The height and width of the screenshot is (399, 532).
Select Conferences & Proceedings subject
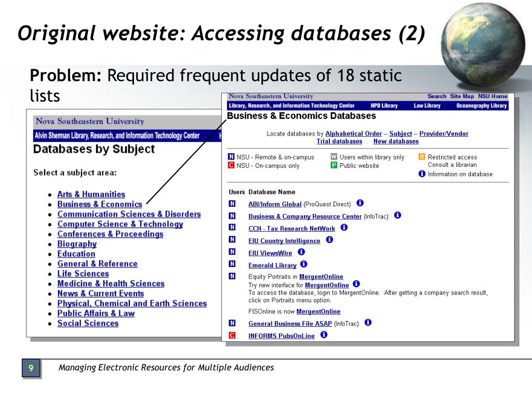[110, 234]
